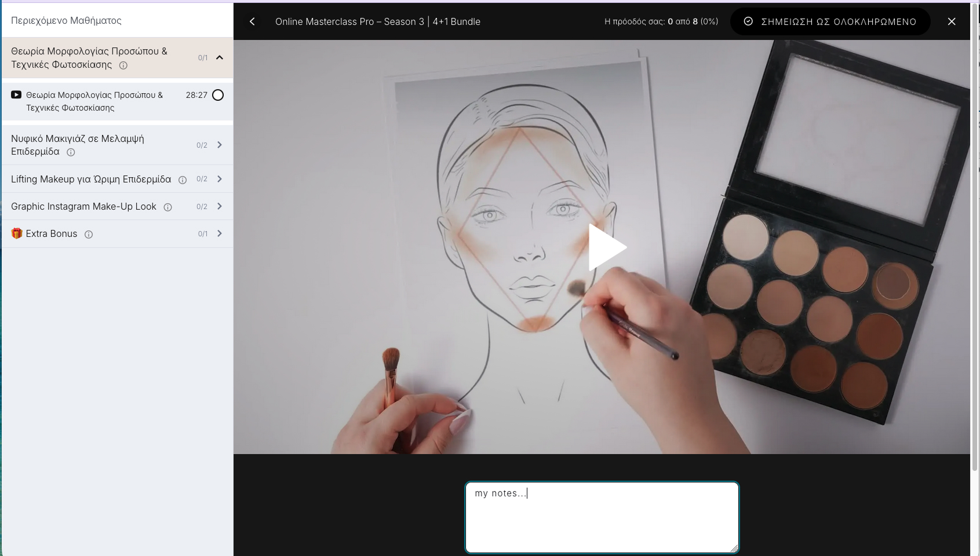Image resolution: width=980 pixels, height=556 pixels.
Task: Expand the Lifting Makeup section chevron
Action: tap(220, 179)
